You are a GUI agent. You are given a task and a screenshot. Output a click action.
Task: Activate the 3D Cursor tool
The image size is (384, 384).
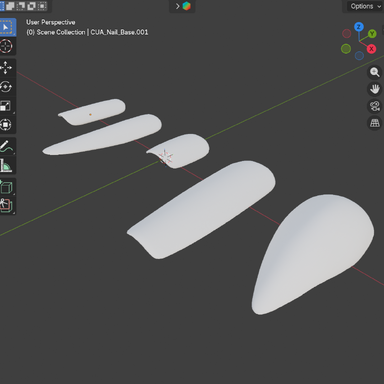click(x=7, y=46)
